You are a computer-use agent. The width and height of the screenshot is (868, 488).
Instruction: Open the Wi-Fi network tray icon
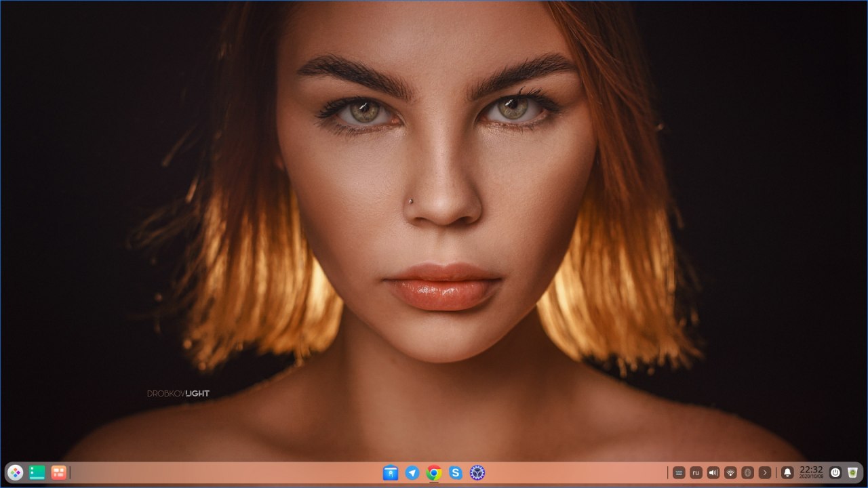(730, 472)
